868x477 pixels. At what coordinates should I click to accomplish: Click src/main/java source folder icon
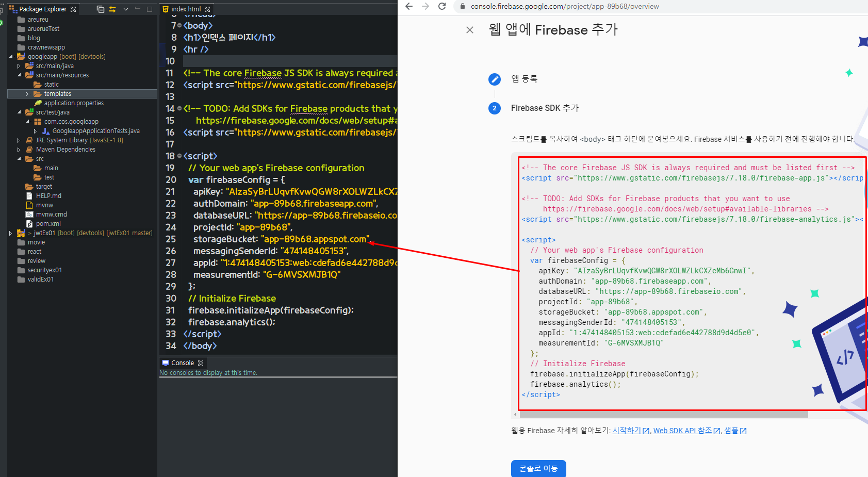point(29,66)
